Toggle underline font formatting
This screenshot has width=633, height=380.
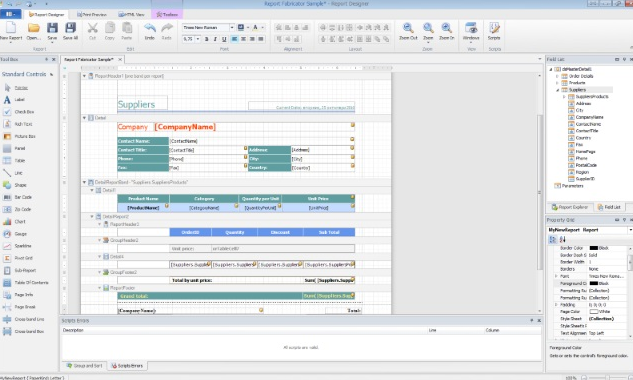point(224,39)
